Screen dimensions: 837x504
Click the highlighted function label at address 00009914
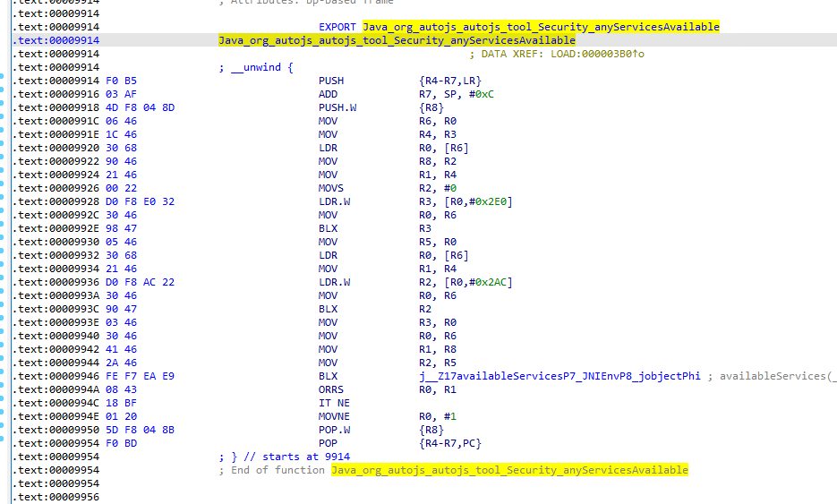[x=397, y=40]
